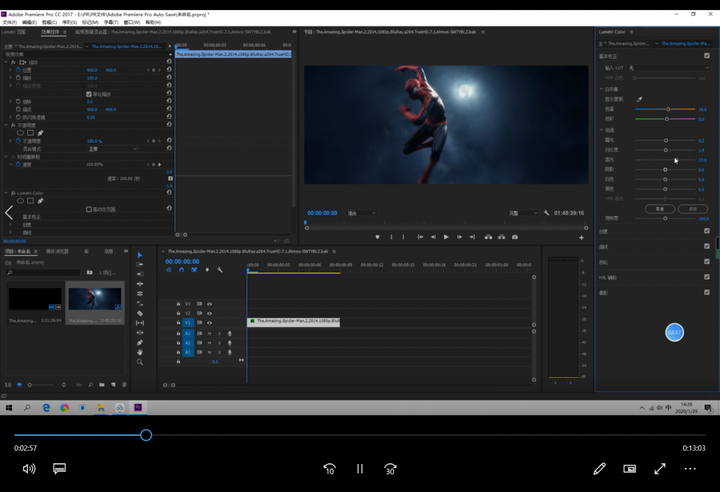
Task: Open the Window(W) menu
Action: pos(132,22)
